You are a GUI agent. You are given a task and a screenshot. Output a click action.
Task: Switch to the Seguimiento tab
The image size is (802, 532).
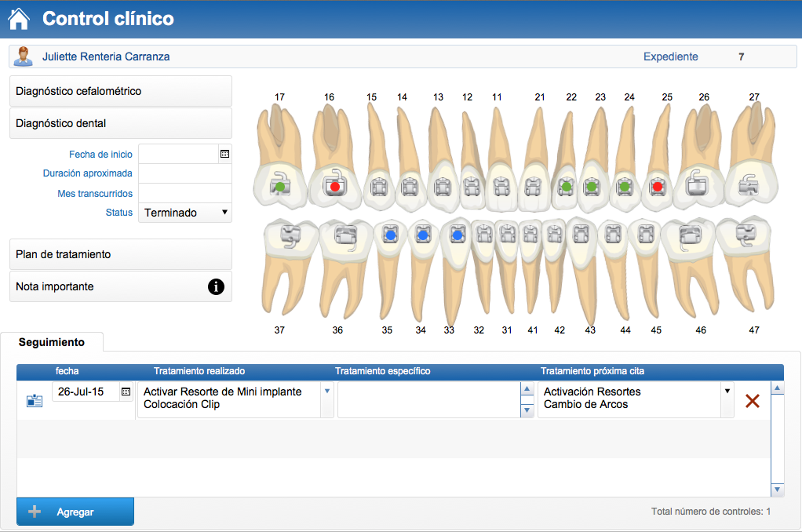[51, 342]
